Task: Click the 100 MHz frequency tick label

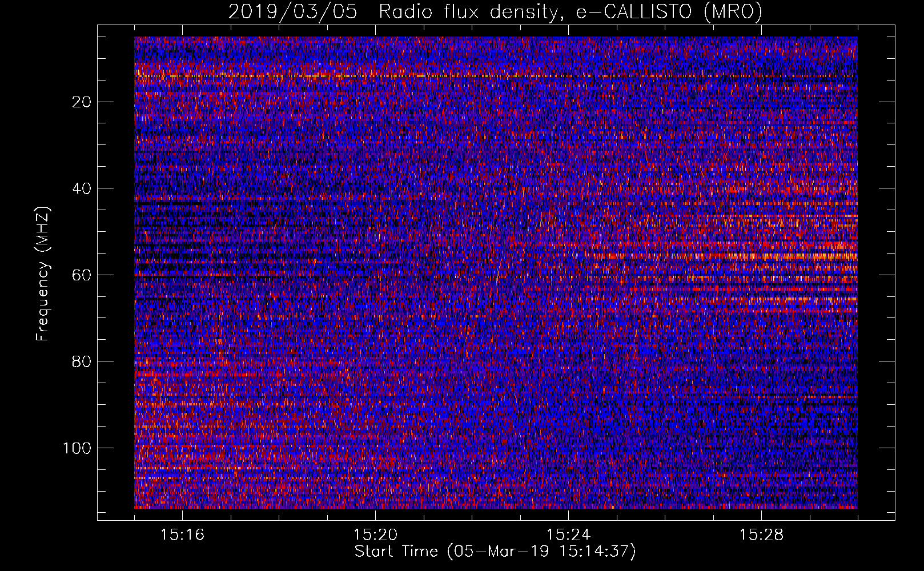Action: 77,448
